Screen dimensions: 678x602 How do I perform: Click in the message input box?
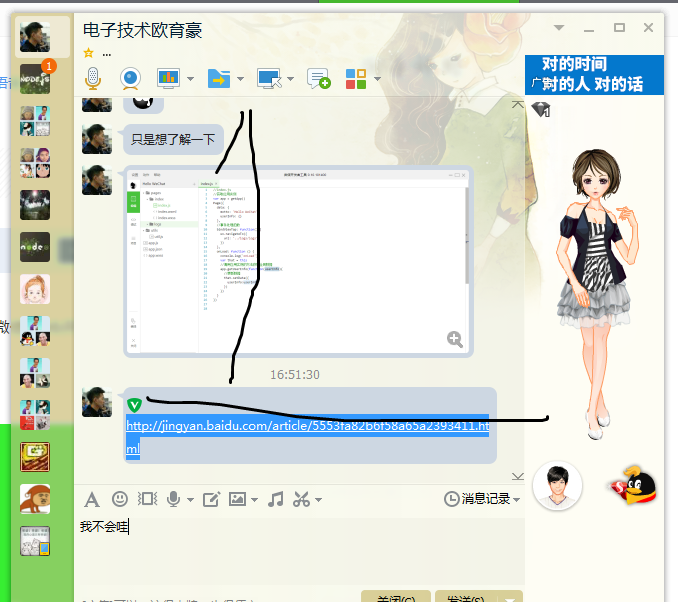tap(299, 551)
